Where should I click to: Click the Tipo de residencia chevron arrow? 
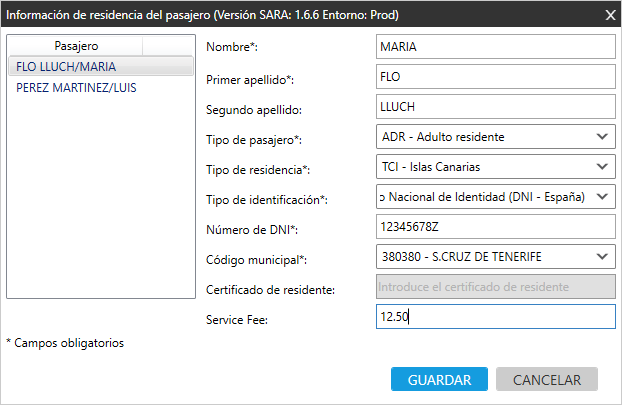(x=601, y=167)
